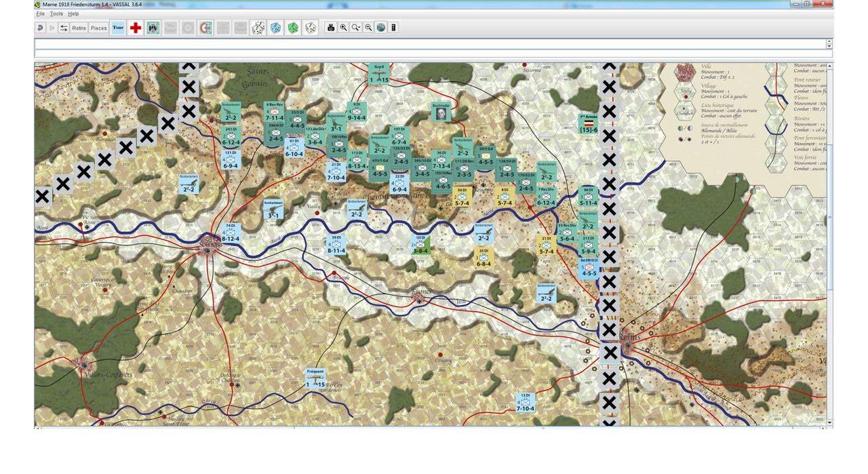Select the 1re Armée headquarters counter
This screenshot has width=868, height=474.
[x=588, y=123]
